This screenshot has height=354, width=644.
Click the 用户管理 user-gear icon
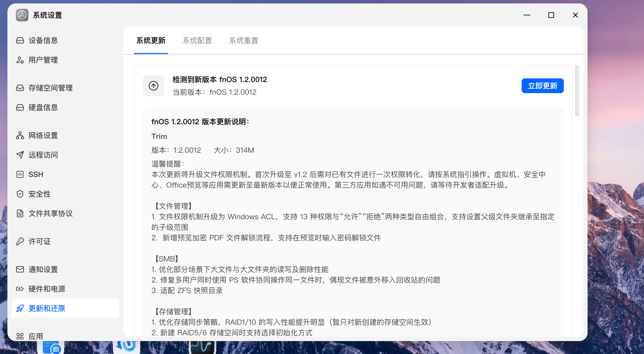pyautogui.click(x=20, y=60)
